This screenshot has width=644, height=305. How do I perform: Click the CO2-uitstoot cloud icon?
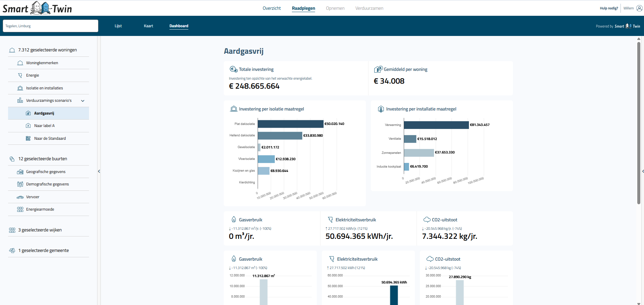[427, 219]
